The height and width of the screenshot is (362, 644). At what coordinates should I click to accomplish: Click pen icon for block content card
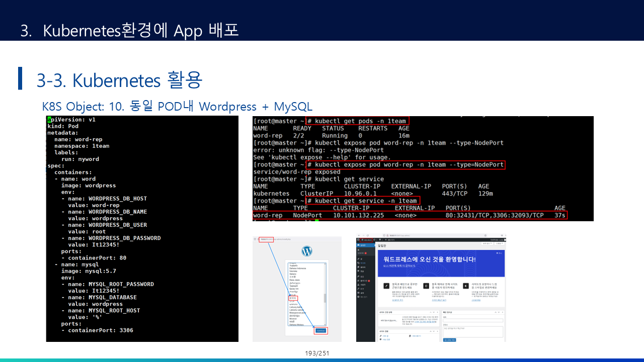386,286
